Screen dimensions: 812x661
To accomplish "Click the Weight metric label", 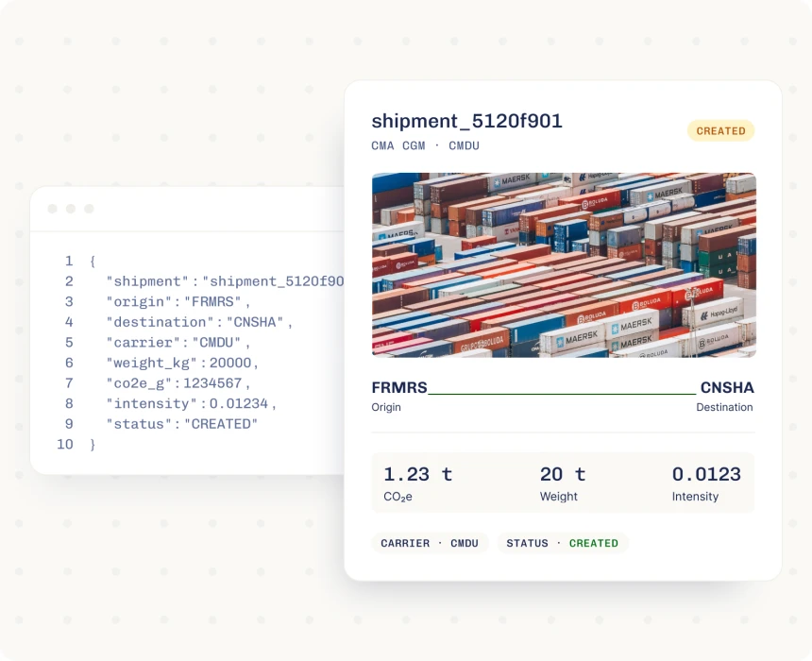I will click(559, 497).
